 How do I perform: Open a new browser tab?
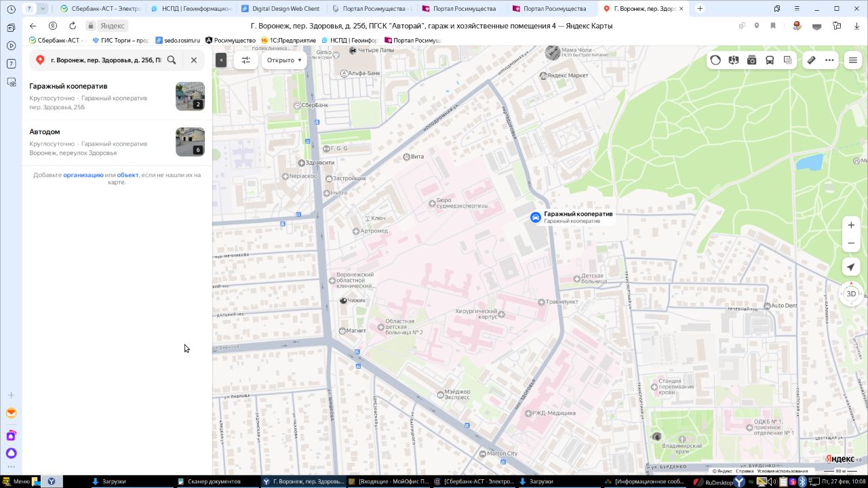click(x=700, y=9)
